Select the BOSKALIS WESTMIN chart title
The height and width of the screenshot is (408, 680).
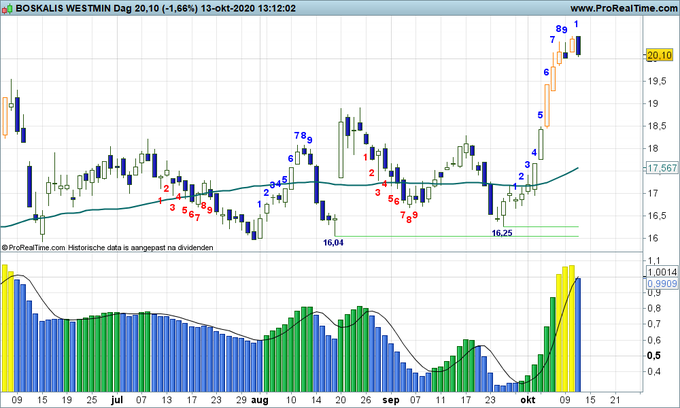[66, 8]
